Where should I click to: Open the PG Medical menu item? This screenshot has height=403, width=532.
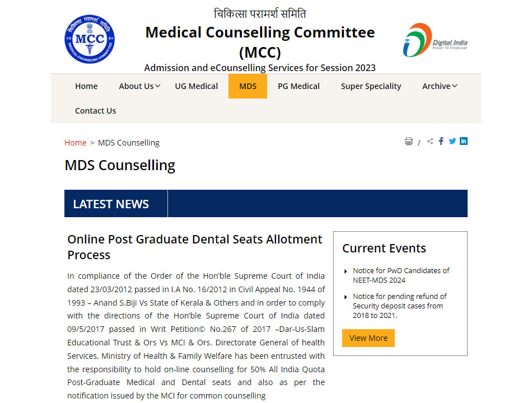point(298,86)
